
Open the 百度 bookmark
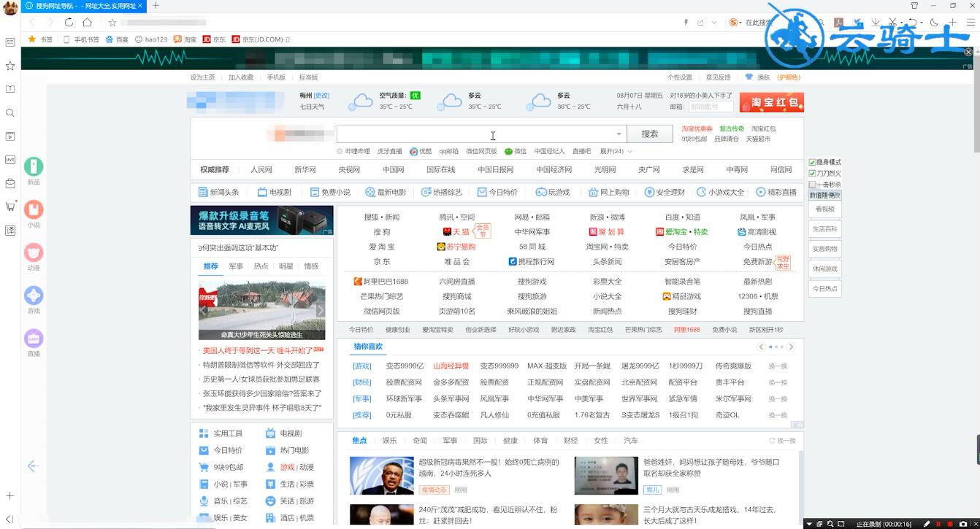point(117,39)
